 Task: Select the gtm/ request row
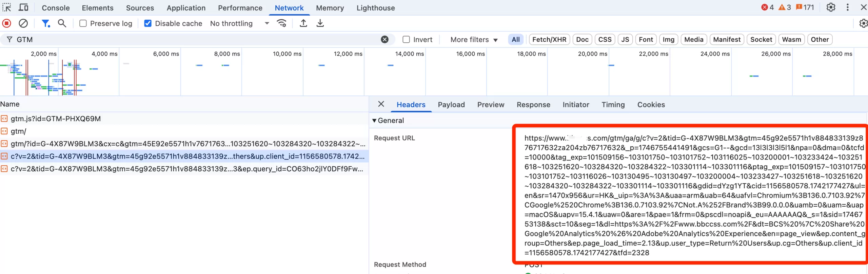tap(184, 131)
